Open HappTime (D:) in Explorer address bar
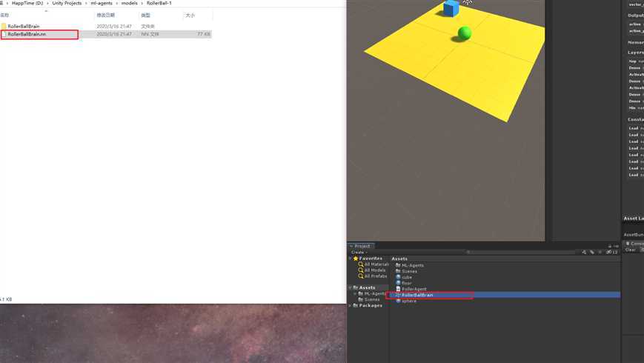The image size is (644, 363). tap(27, 3)
